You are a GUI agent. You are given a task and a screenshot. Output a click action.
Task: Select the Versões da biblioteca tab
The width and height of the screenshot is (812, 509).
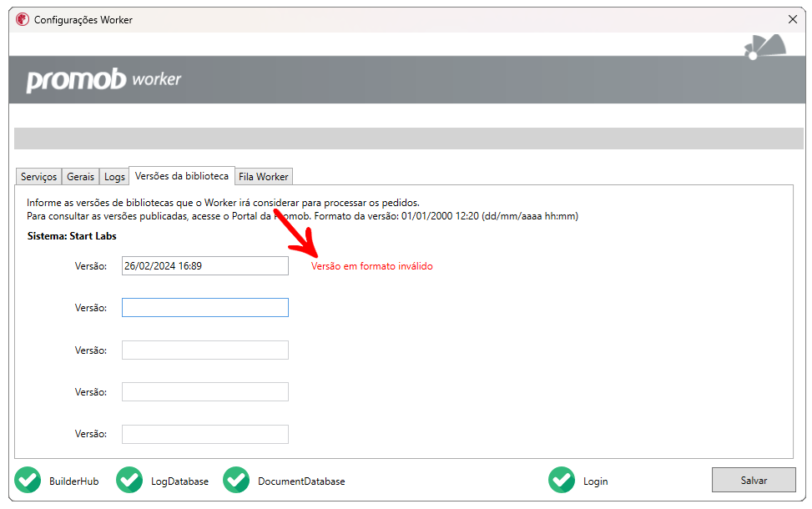tap(182, 175)
